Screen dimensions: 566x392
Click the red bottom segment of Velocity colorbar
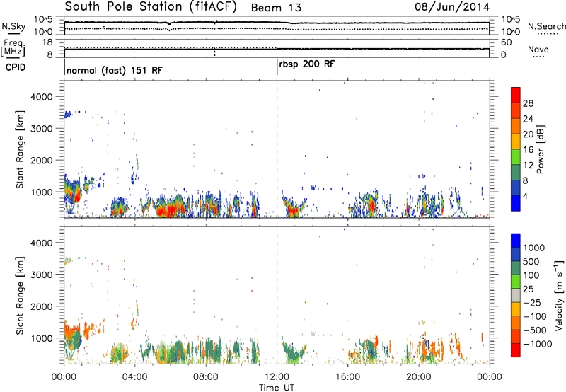click(x=516, y=350)
